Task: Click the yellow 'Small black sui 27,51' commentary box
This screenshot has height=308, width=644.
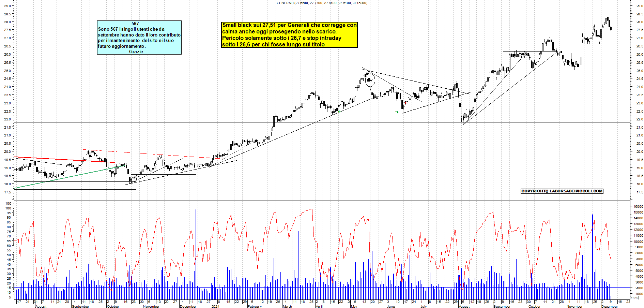Action: (289, 34)
